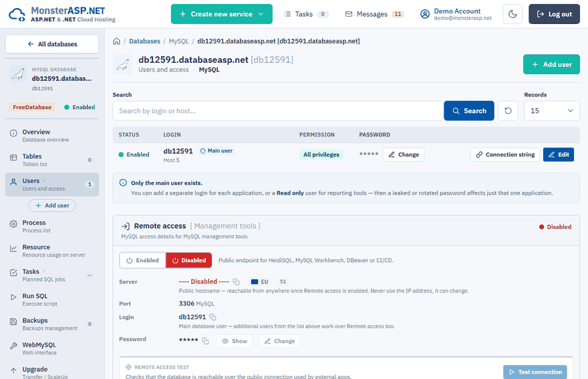Click the Test connection button
The image size is (588, 379).
pos(535,372)
